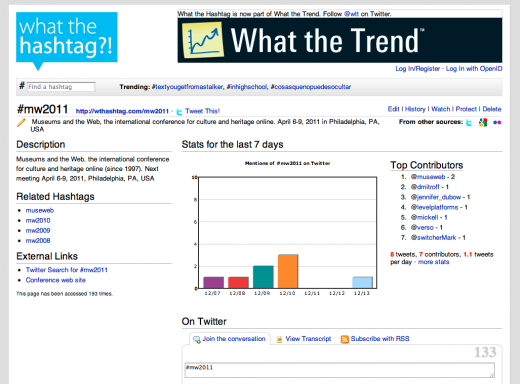Open related hashtag mw2010
This screenshot has height=384, width=520.
tap(38, 220)
